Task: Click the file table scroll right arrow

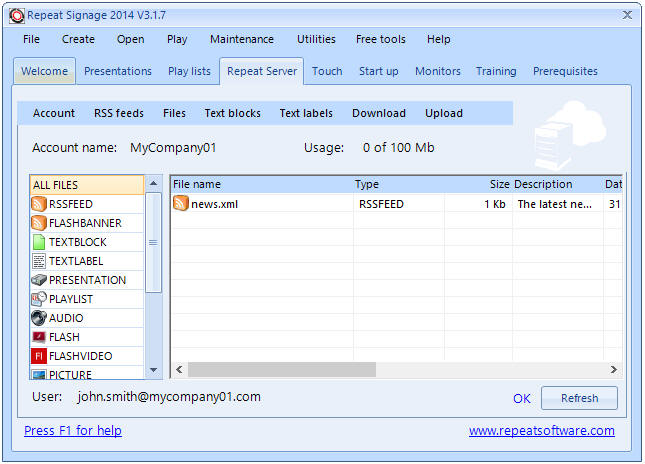Action: (x=613, y=369)
